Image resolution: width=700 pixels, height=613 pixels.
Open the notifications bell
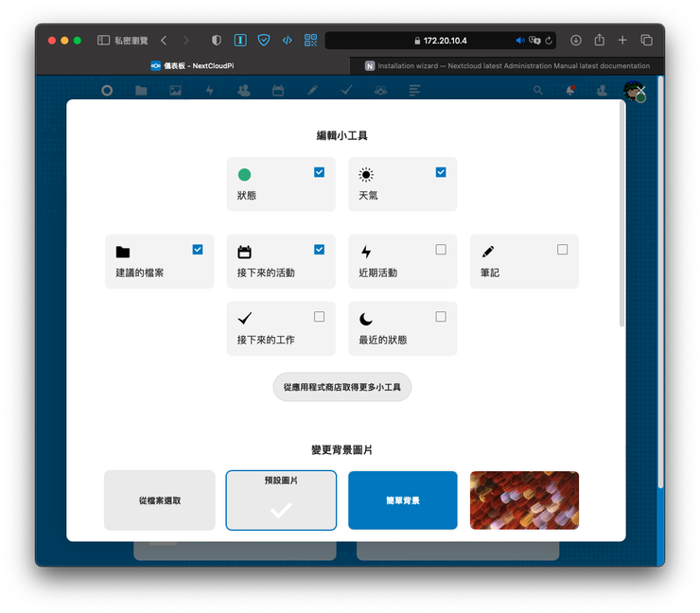(570, 91)
